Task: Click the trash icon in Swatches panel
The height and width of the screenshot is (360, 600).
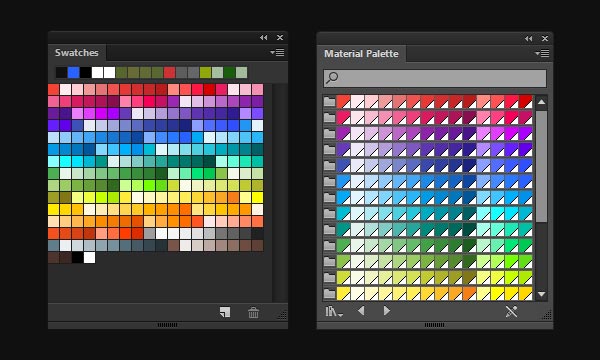Action: (253, 312)
